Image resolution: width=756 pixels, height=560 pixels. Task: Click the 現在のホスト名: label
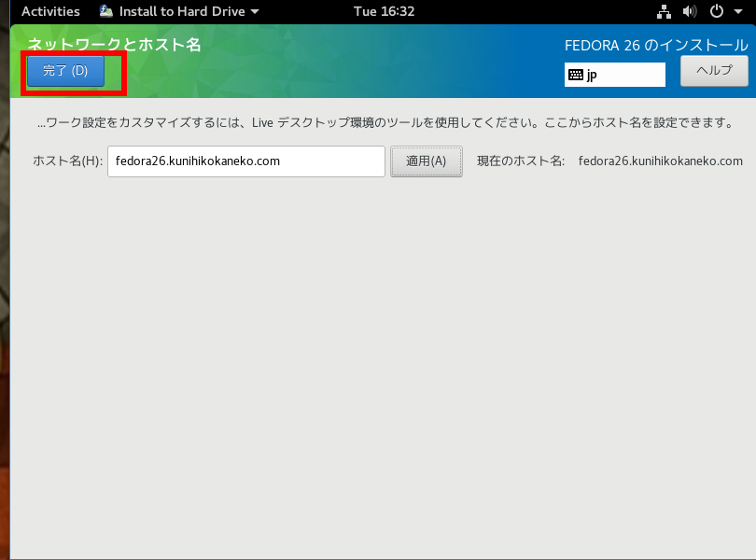click(x=521, y=161)
